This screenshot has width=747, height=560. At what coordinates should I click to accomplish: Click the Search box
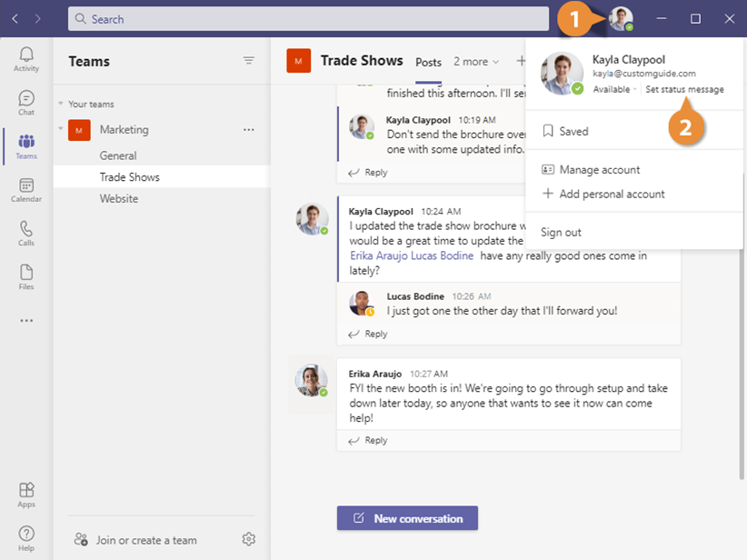tap(308, 19)
